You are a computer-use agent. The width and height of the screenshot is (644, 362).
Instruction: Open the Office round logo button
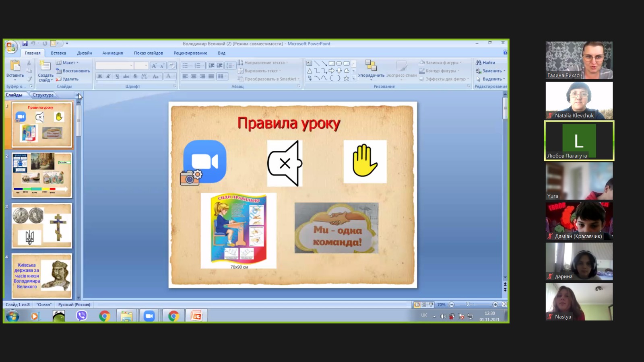(11, 47)
